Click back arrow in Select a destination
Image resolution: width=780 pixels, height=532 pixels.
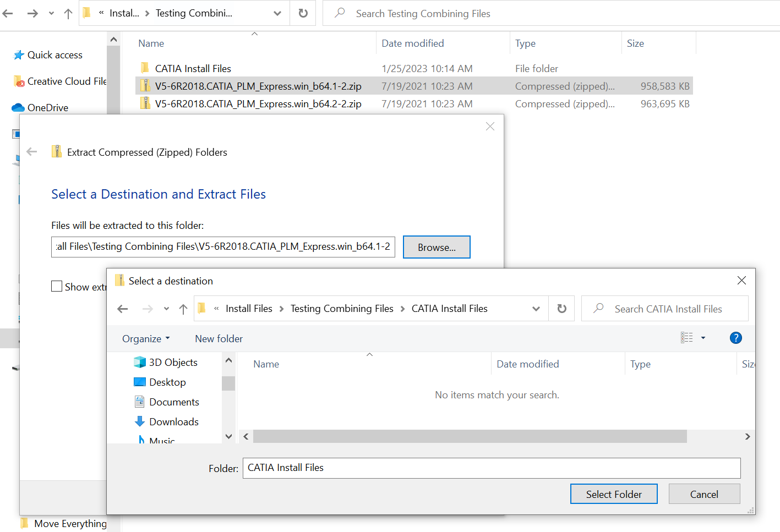point(123,309)
